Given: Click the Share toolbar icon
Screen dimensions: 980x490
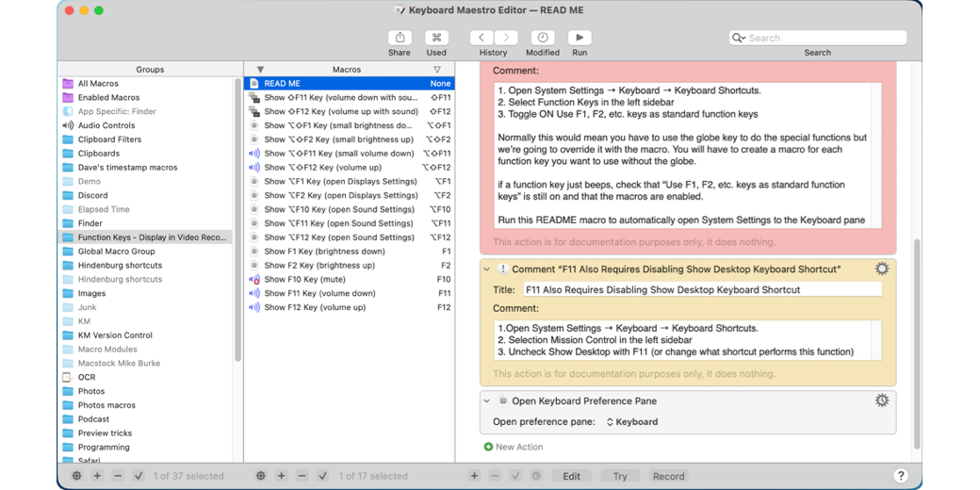Looking at the screenshot, I should 400,38.
